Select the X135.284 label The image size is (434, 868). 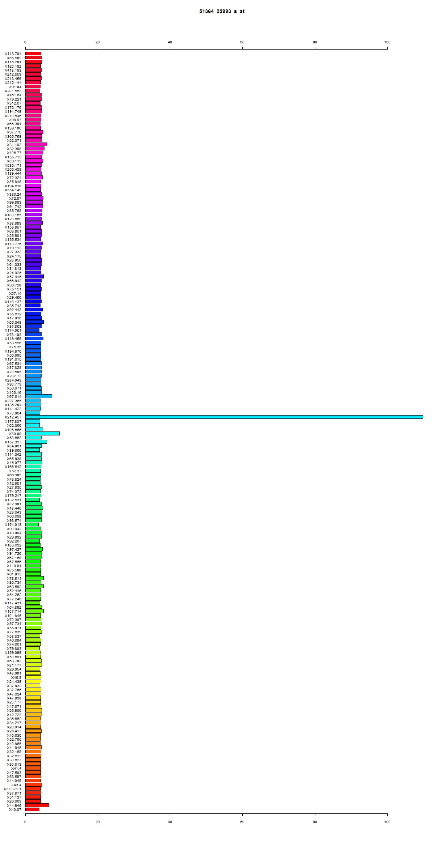tap(13, 405)
